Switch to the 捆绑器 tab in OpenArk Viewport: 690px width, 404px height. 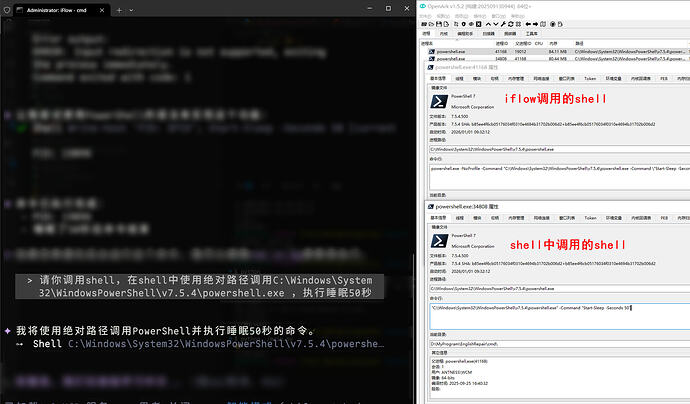510,33
